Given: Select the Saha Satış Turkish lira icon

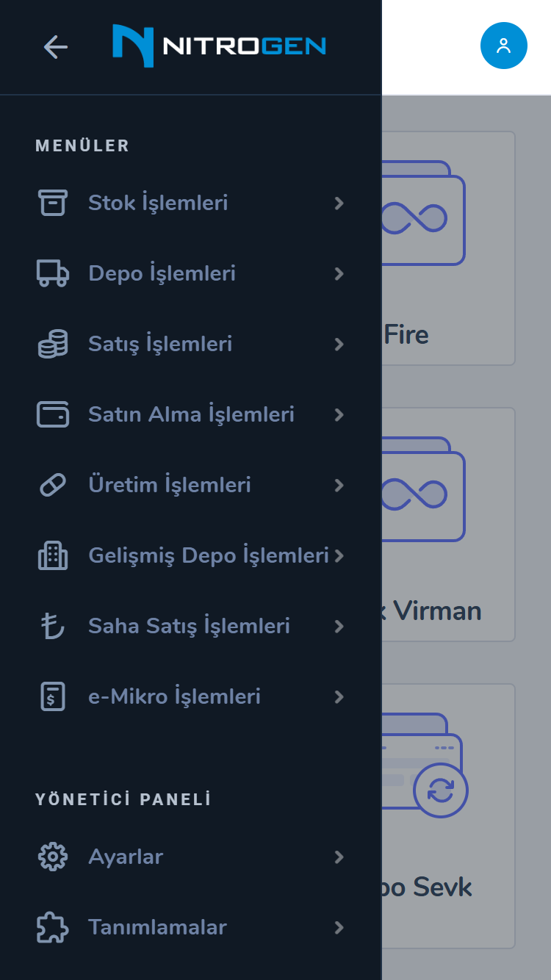Looking at the screenshot, I should [x=52, y=626].
